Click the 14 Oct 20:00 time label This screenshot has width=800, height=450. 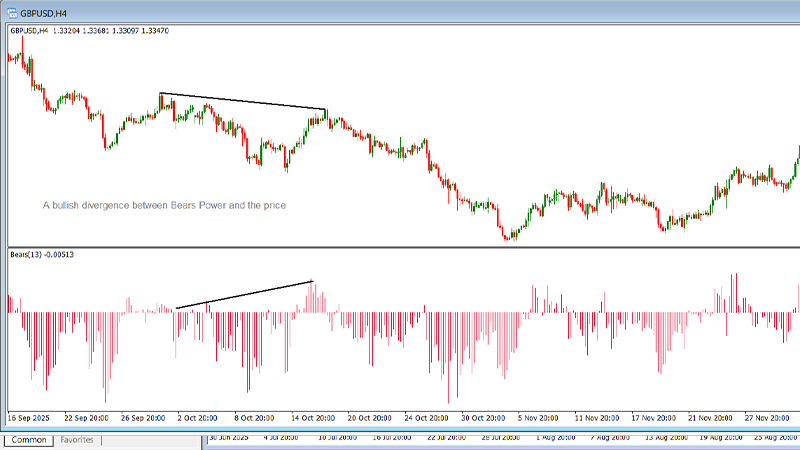313,418
